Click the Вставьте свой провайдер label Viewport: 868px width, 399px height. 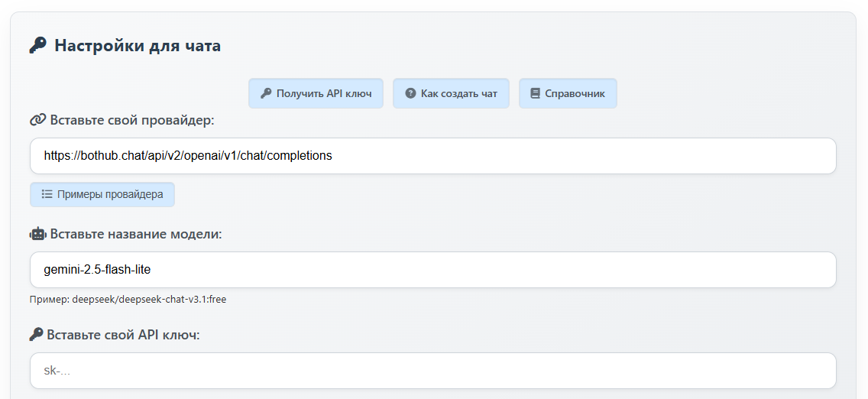pos(132,119)
